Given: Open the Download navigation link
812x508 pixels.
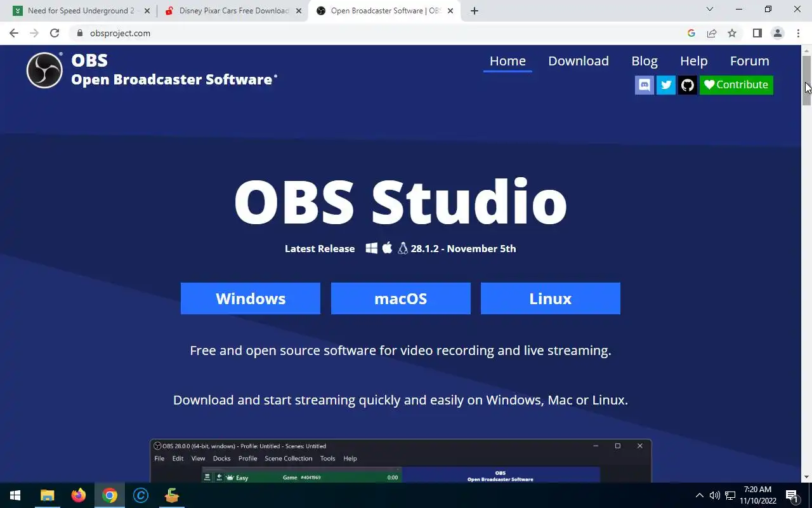Looking at the screenshot, I should (579, 61).
